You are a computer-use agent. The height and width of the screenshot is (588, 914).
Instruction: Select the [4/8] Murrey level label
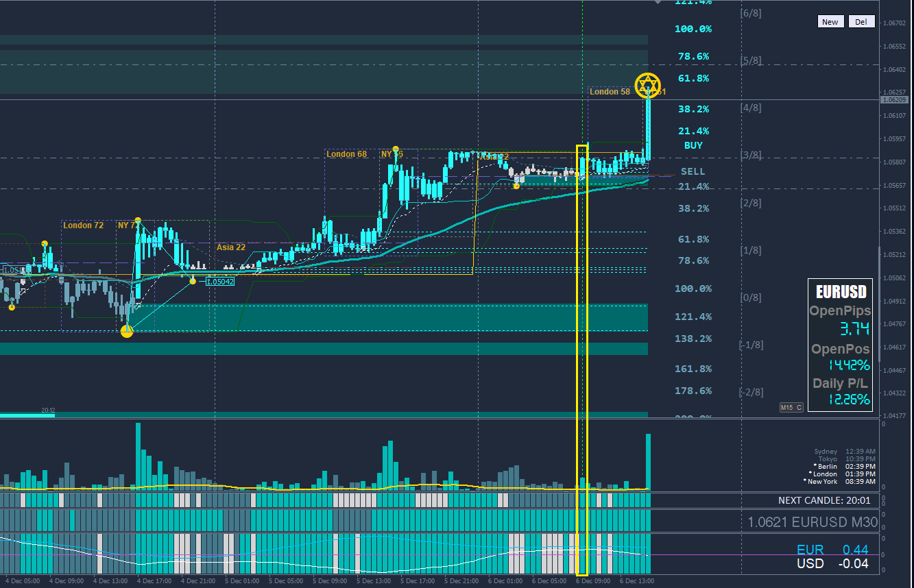pos(751,108)
